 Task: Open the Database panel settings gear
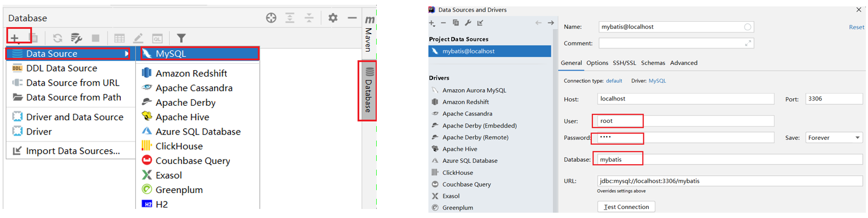(x=333, y=18)
